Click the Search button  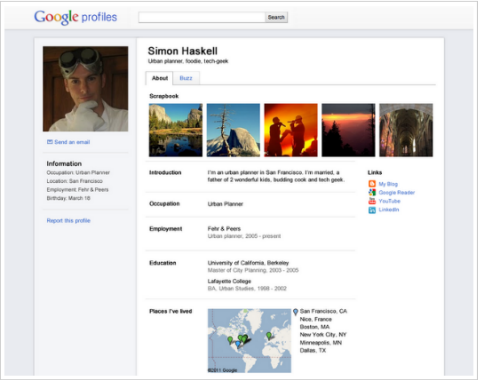276,17
